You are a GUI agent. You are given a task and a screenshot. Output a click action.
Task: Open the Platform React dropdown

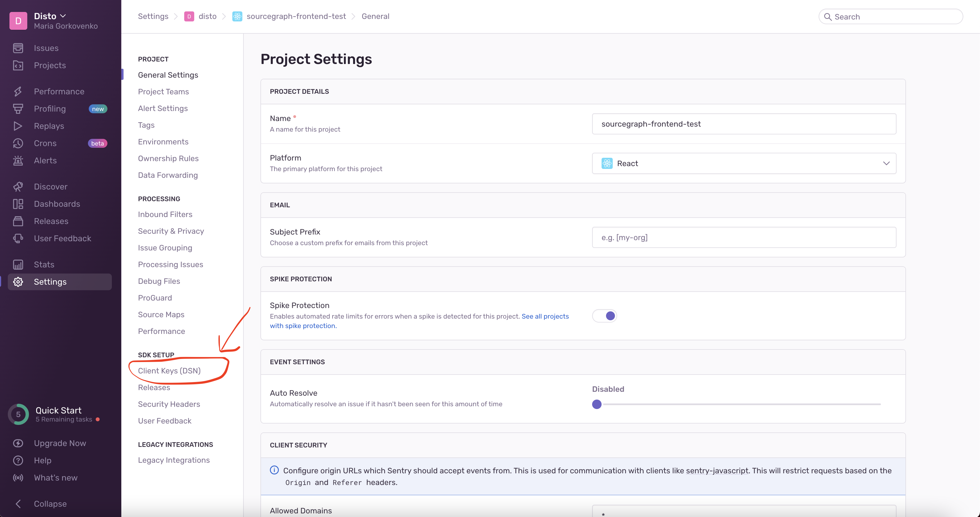click(744, 163)
